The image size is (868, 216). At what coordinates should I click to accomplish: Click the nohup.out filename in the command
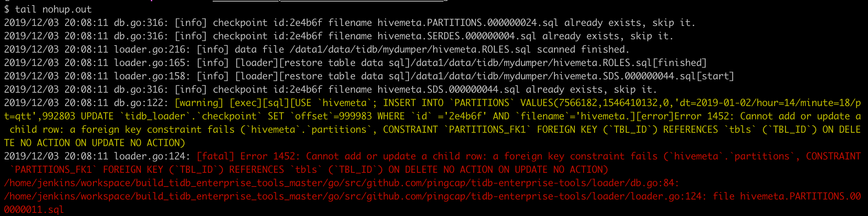click(x=67, y=9)
